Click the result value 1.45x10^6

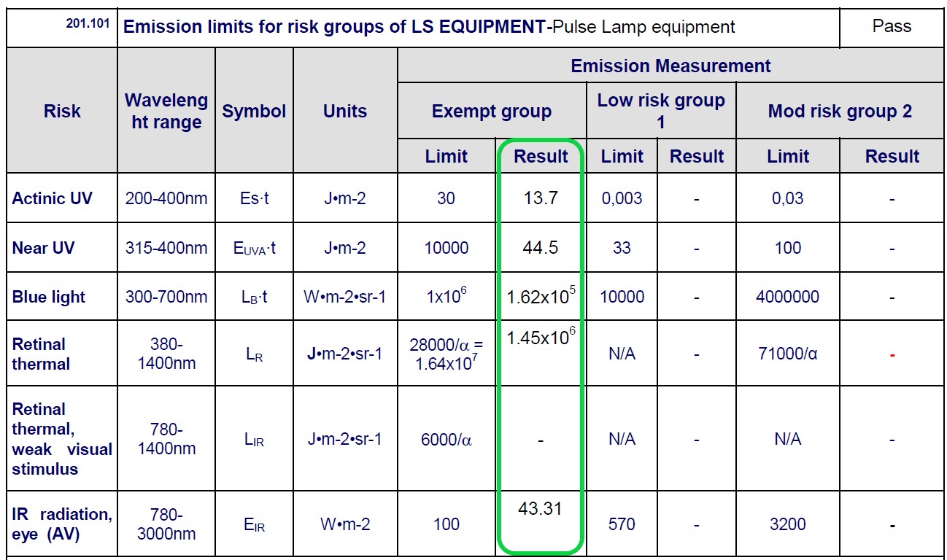tap(541, 337)
